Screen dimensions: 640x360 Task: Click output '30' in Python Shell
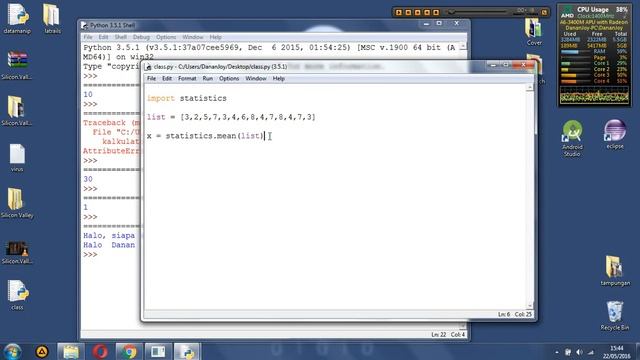(88, 179)
